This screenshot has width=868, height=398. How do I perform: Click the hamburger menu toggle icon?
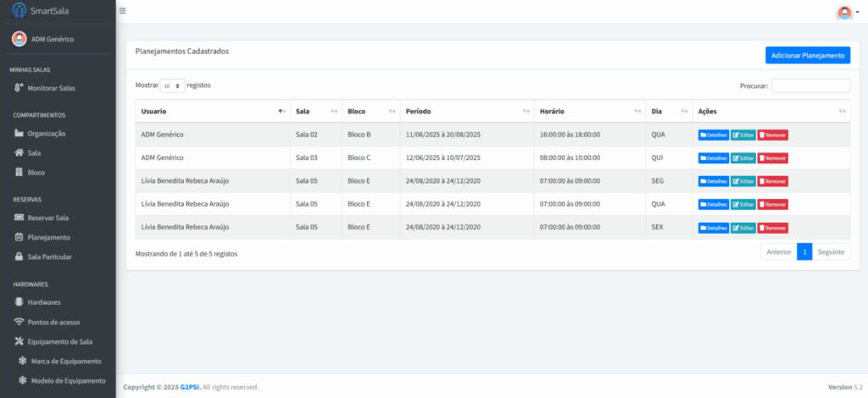[122, 11]
